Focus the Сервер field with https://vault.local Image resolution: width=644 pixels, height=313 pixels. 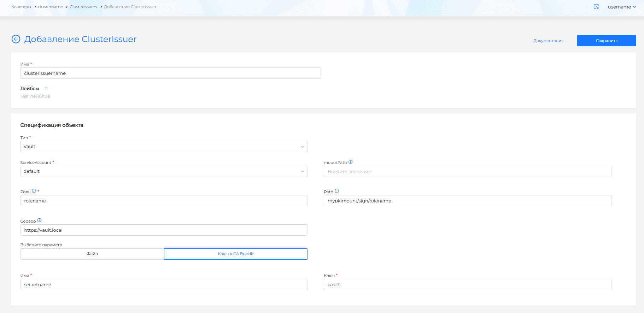pos(164,230)
